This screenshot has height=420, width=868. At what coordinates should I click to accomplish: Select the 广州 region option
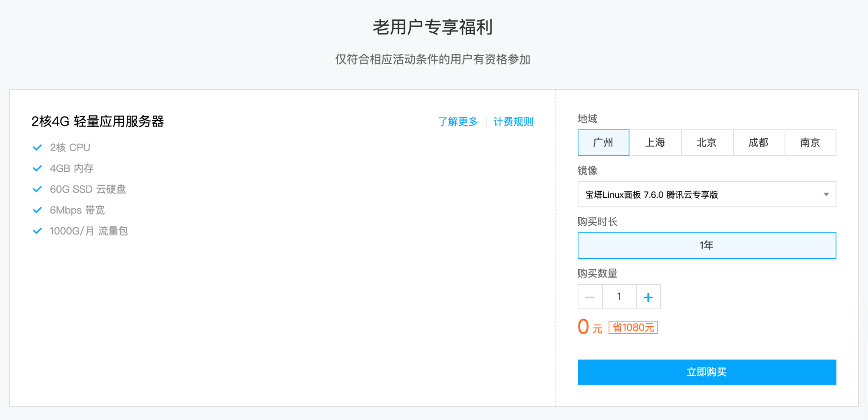603,143
